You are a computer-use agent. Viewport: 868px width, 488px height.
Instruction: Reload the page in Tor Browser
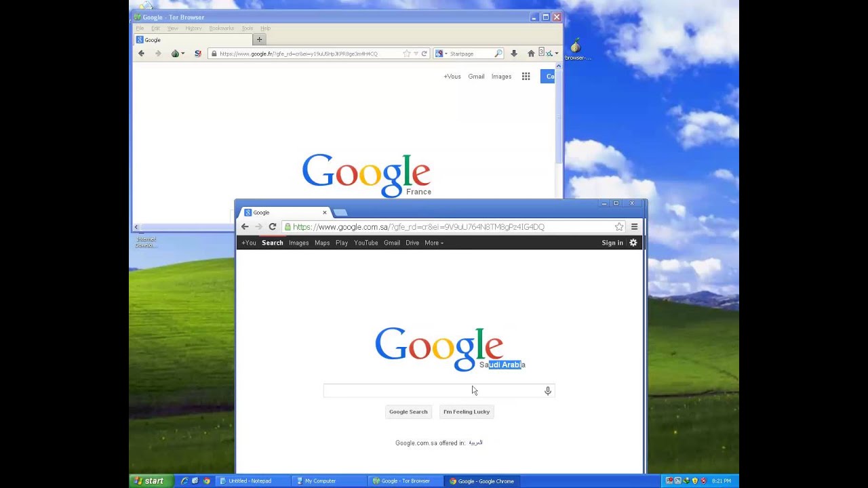click(x=425, y=54)
